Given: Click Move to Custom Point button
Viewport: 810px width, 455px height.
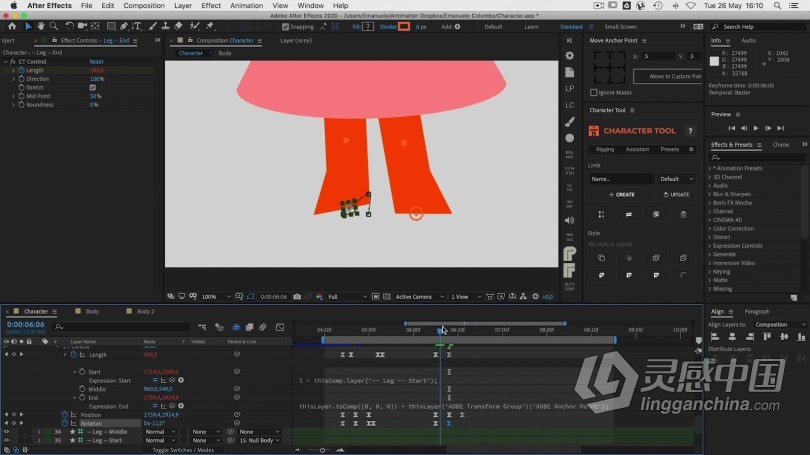Looking at the screenshot, I should pyautogui.click(x=668, y=76).
